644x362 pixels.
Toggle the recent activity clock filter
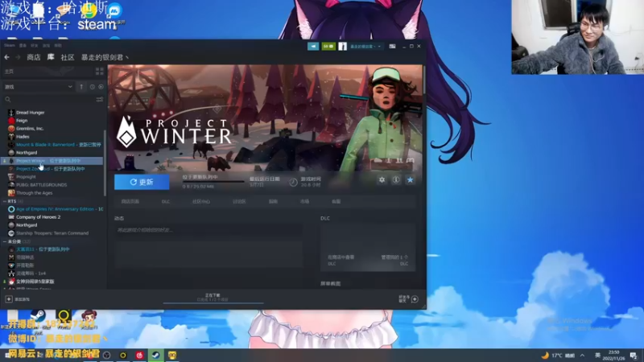92,87
